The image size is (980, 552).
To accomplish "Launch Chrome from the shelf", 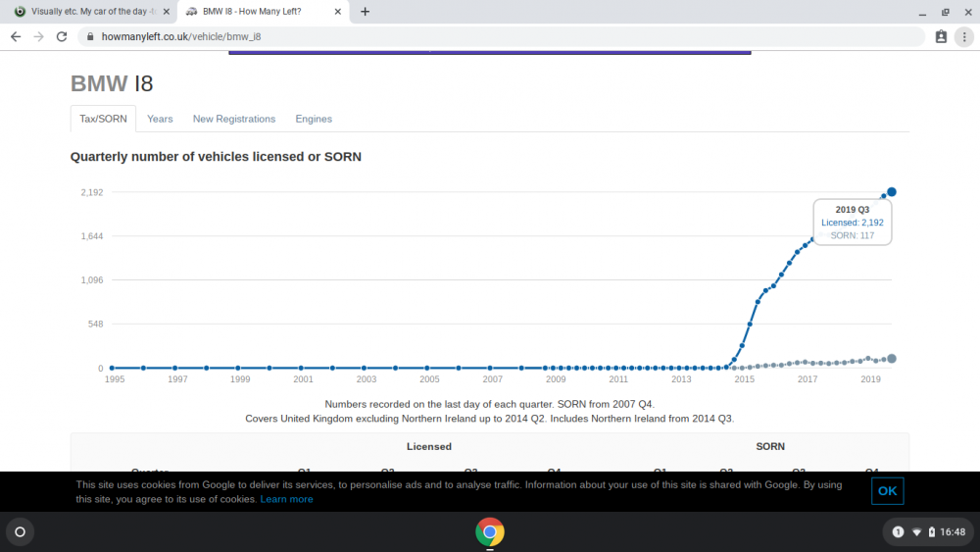I will click(x=490, y=532).
